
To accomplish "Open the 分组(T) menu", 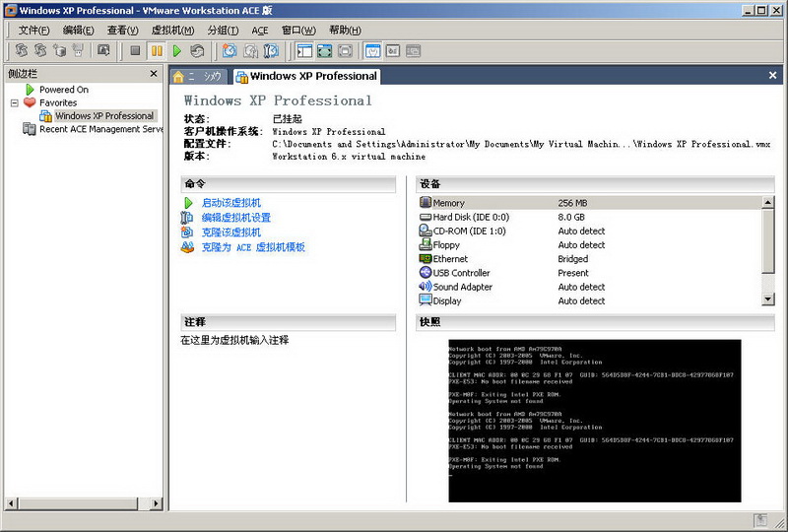I will click(x=224, y=31).
